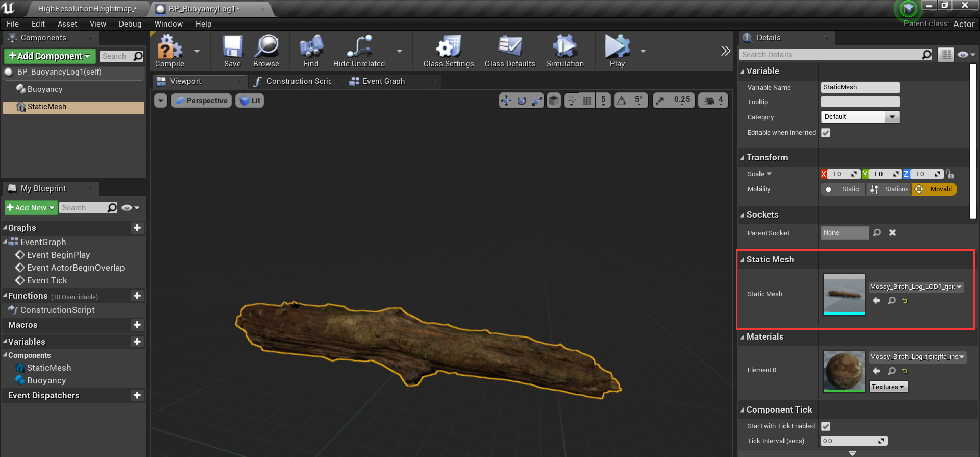980x457 pixels.
Task: Toggle scale snapping
Action: click(x=660, y=101)
